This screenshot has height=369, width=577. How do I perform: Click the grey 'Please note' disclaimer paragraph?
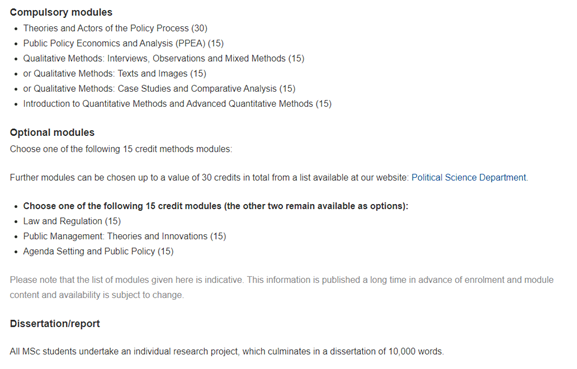pos(282,287)
